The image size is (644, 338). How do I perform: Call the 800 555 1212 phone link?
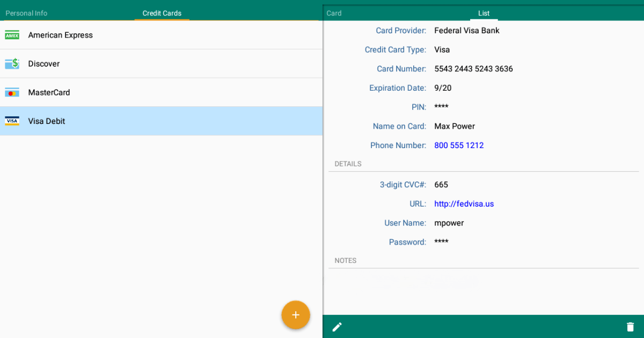[459, 145]
